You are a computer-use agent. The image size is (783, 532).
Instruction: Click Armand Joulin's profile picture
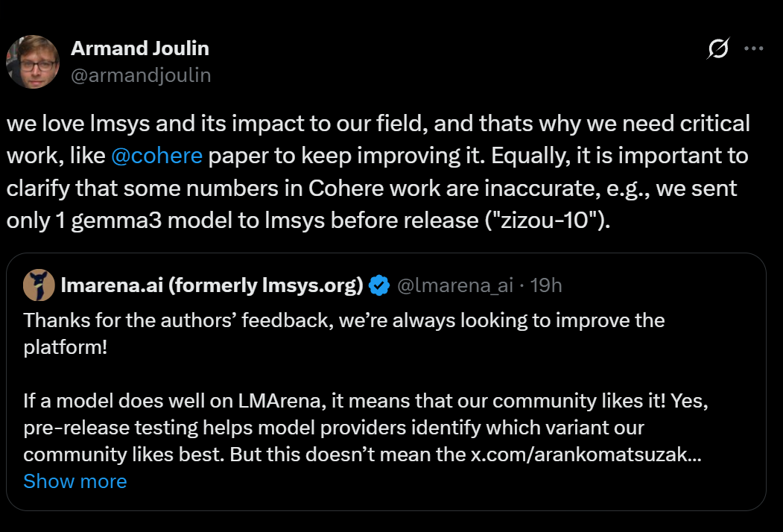(x=32, y=62)
